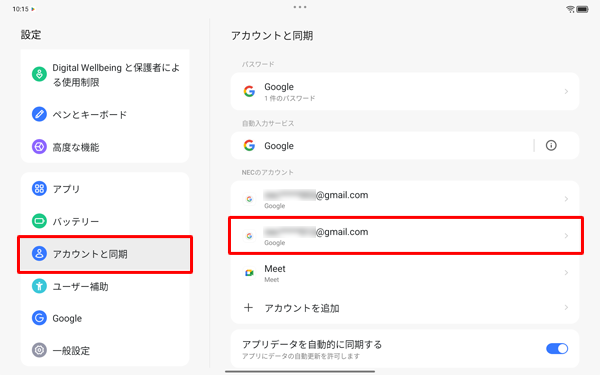Click 1件のパスワード subtitle
600x375 pixels.
click(290, 98)
